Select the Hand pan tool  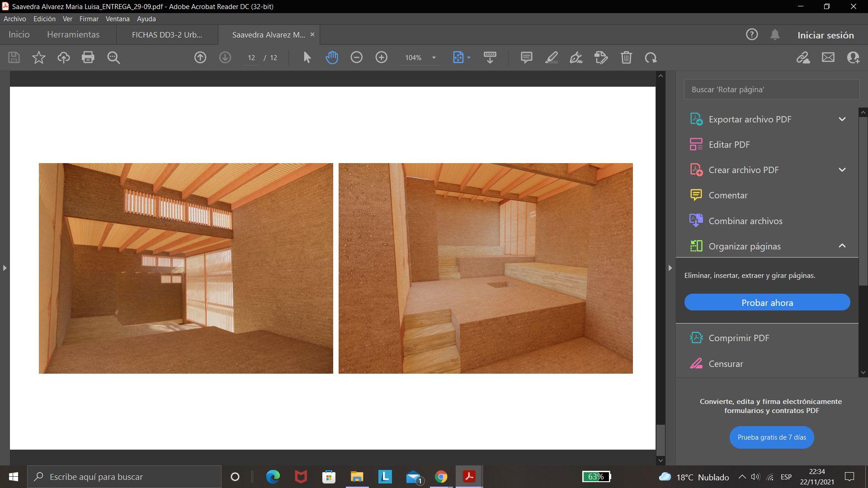coord(331,57)
